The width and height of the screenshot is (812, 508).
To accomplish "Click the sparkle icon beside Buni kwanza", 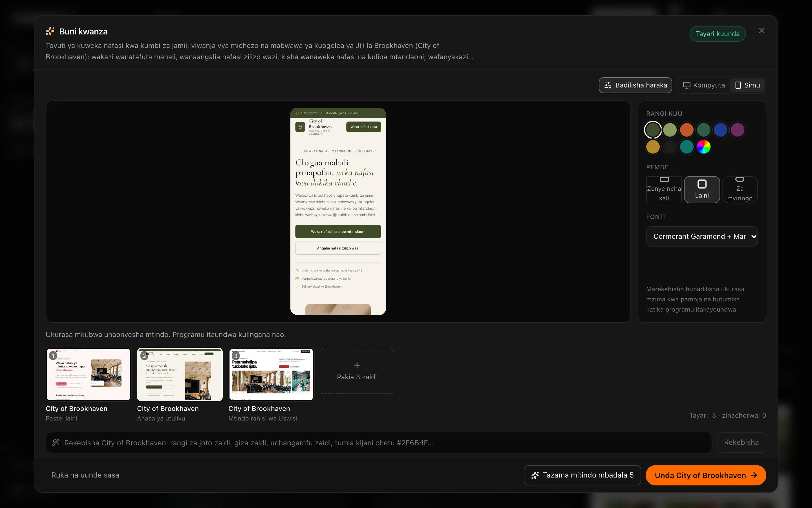I will [x=50, y=31].
